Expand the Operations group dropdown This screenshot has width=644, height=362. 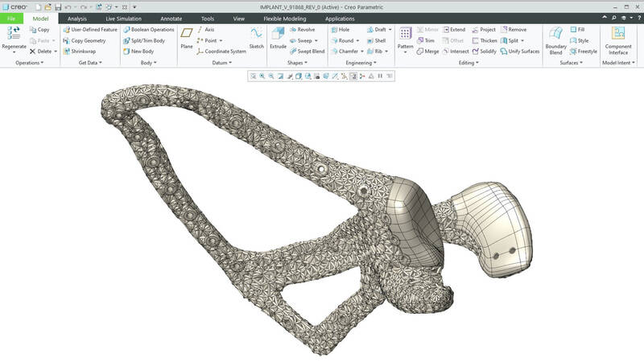coord(28,63)
